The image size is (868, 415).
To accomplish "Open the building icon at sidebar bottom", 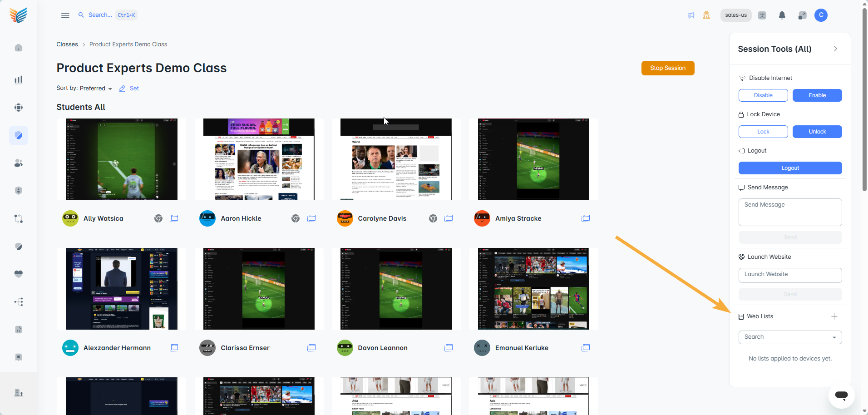I will (19, 393).
